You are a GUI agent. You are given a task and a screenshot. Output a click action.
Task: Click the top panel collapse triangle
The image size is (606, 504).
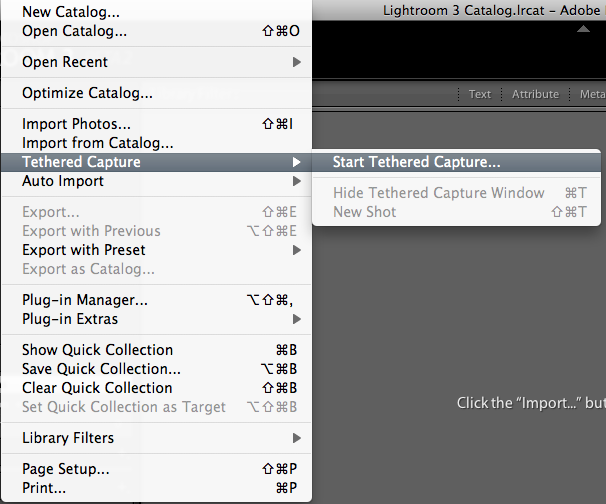click(584, 31)
